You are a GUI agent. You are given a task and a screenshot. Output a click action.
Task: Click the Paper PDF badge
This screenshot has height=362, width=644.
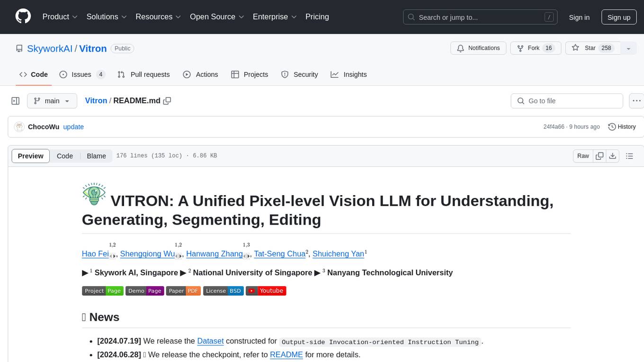[x=184, y=291]
